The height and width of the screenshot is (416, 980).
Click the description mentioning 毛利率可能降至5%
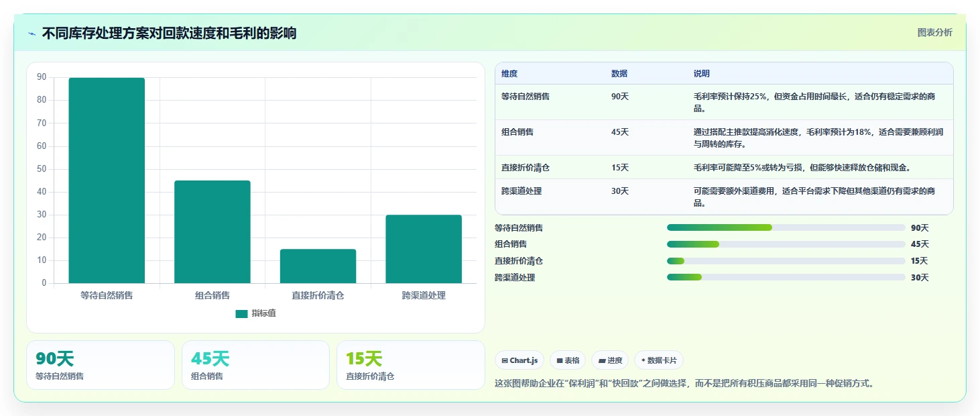coord(802,168)
